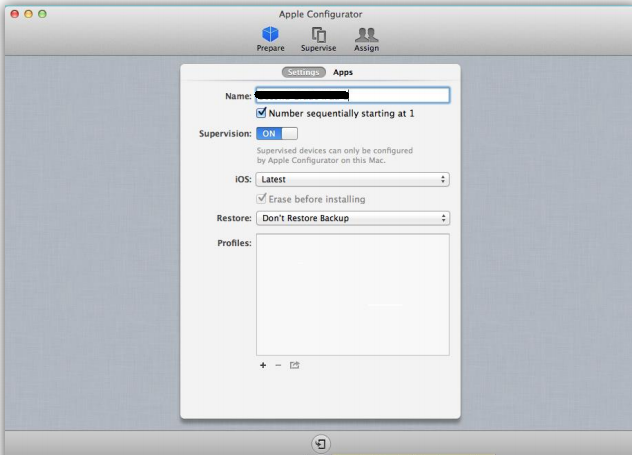632x455 pixels.
Task: Add a profile with the plus button
Action: [x=263, y=365]
